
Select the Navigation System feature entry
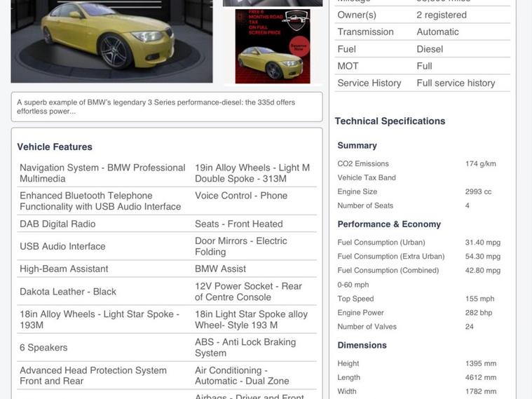pyautogui.click(x=102, y=173)
